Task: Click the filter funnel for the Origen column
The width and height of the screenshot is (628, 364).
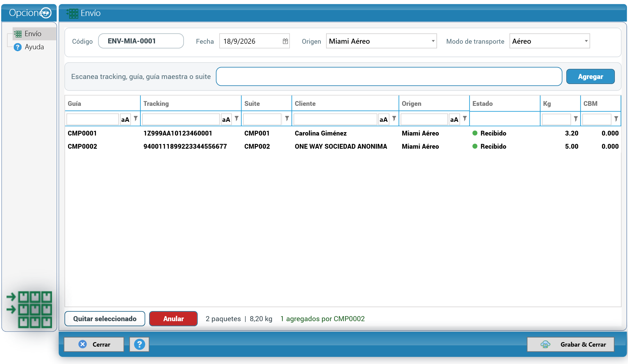Action: [x=465, y=119]
